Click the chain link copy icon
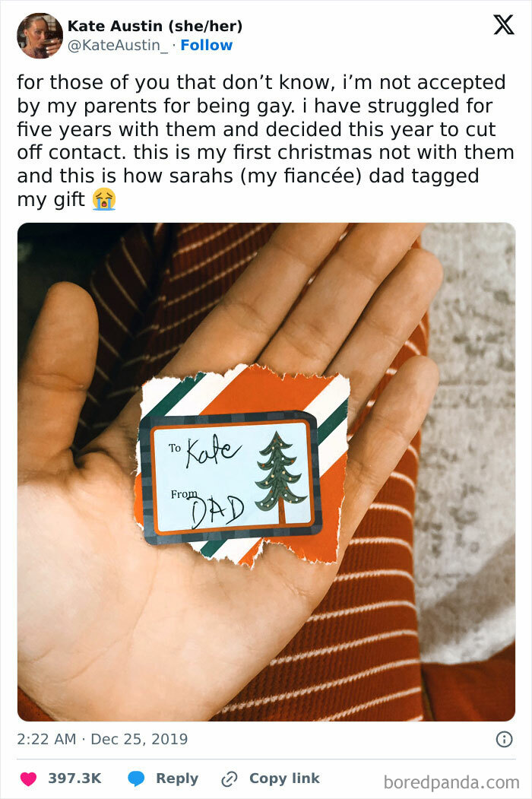 coord(230,778)
